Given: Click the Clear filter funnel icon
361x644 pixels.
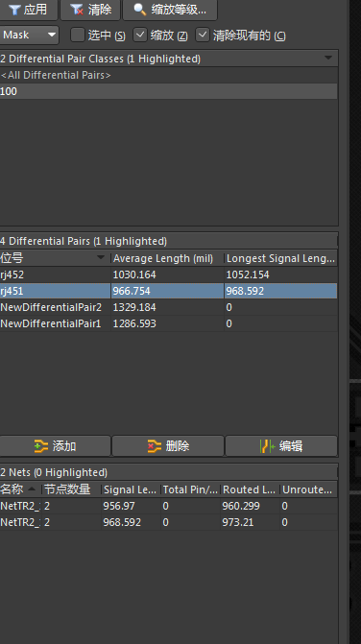Looking at the screenshot, I should pos(77,10).
